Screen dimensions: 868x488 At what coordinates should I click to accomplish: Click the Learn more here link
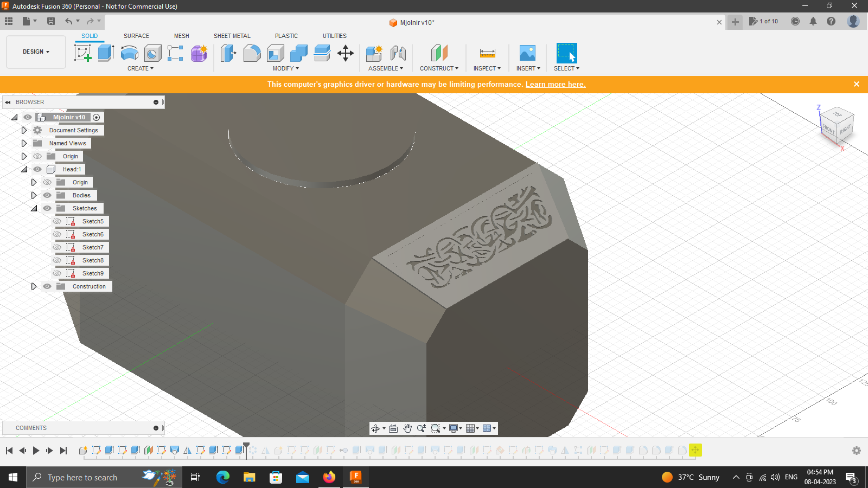pos(555,84)
